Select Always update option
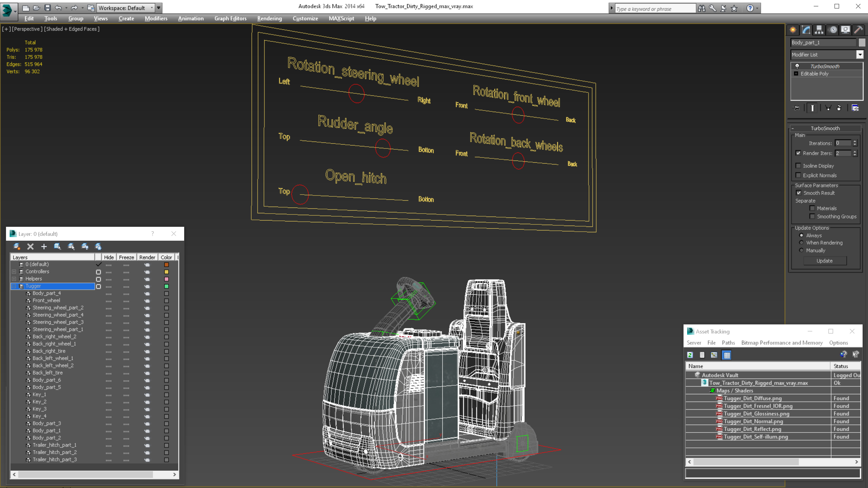 801,235
